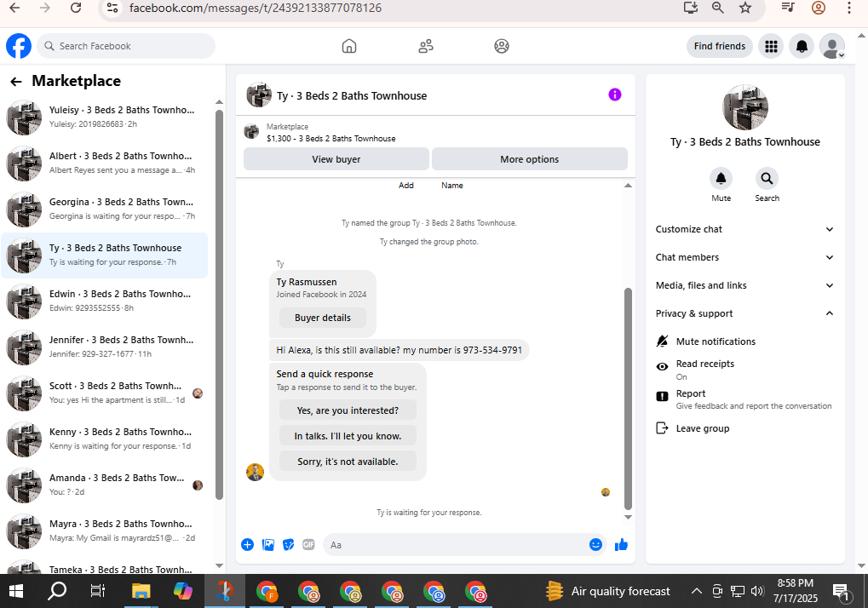
Task: Open the Edwin conversation
Action: click(x=105, y=301)
